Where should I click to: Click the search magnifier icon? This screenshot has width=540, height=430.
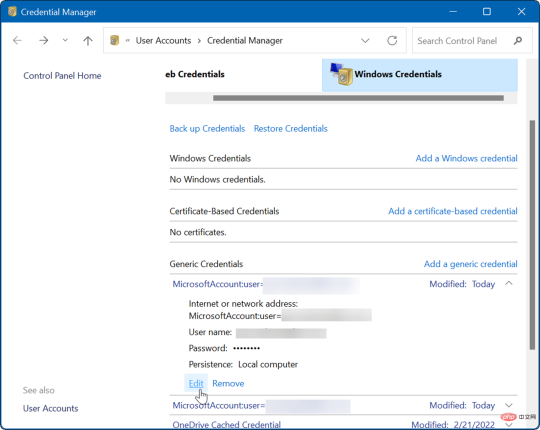click(x=518, y=41)
